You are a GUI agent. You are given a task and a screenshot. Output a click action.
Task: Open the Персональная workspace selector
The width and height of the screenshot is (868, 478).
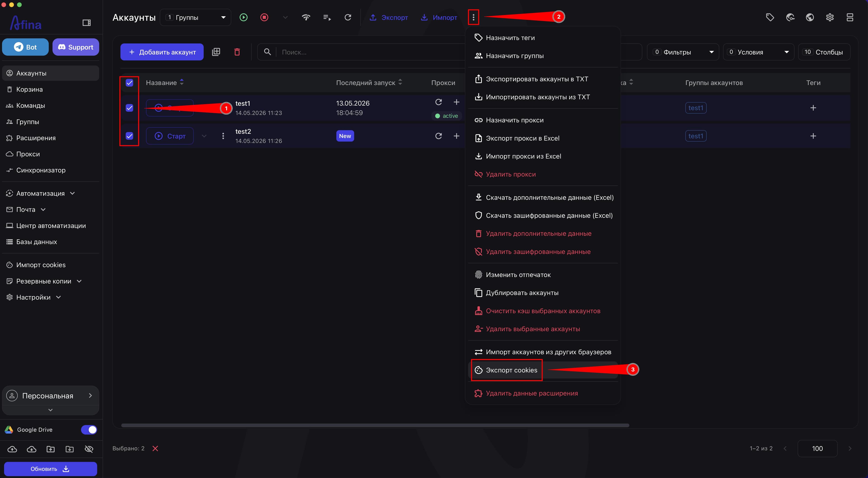coord(51,396)
